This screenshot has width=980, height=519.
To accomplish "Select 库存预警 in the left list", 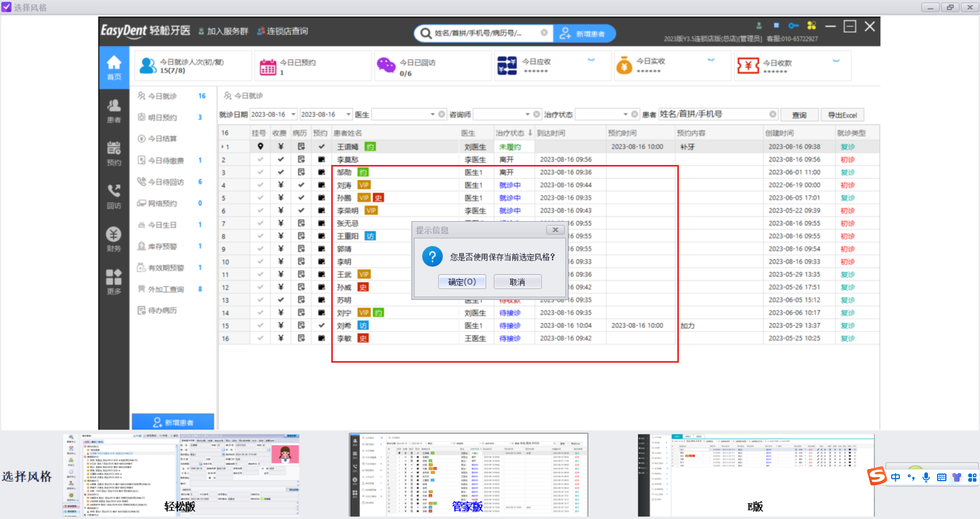I will [x=162, y=246].
